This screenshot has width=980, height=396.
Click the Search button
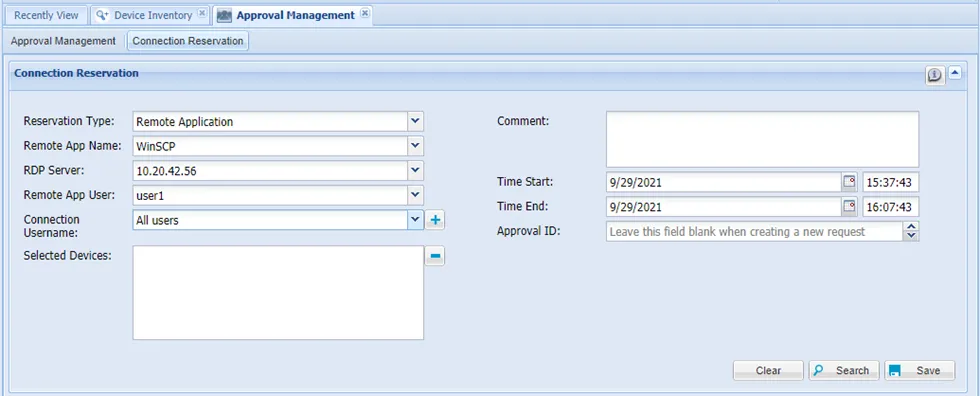pyautogui.click(x=844, y=370)
